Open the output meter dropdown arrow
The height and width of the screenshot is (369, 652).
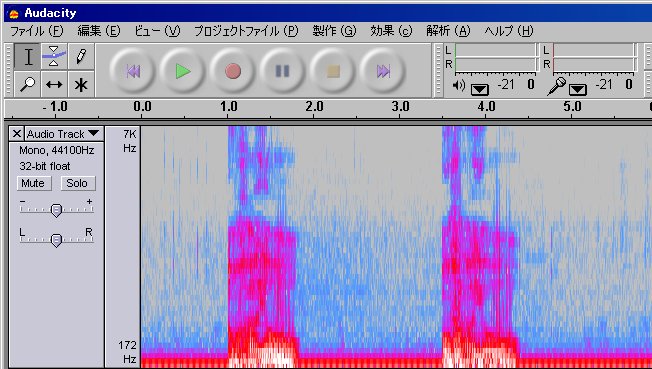480,89
